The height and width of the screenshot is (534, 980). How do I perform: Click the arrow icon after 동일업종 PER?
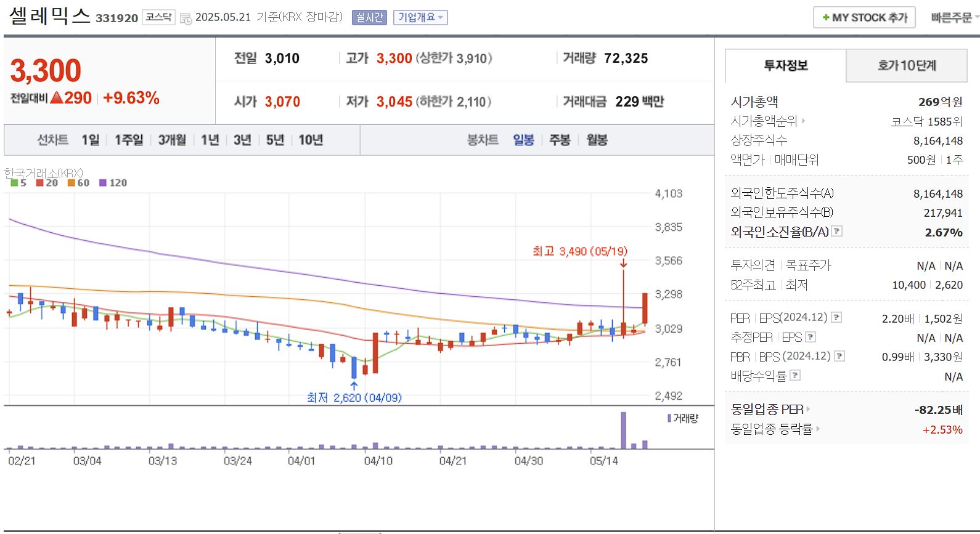click(808, 409)
